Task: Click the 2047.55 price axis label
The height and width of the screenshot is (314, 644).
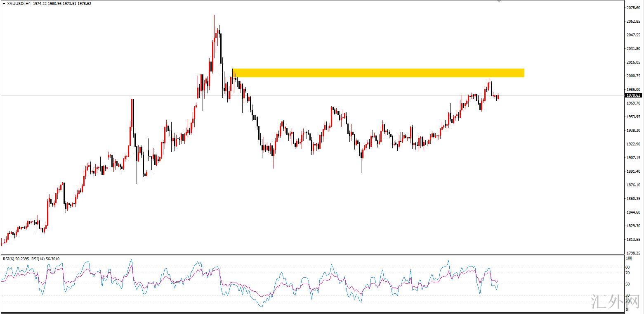Action: coord(633,35)
